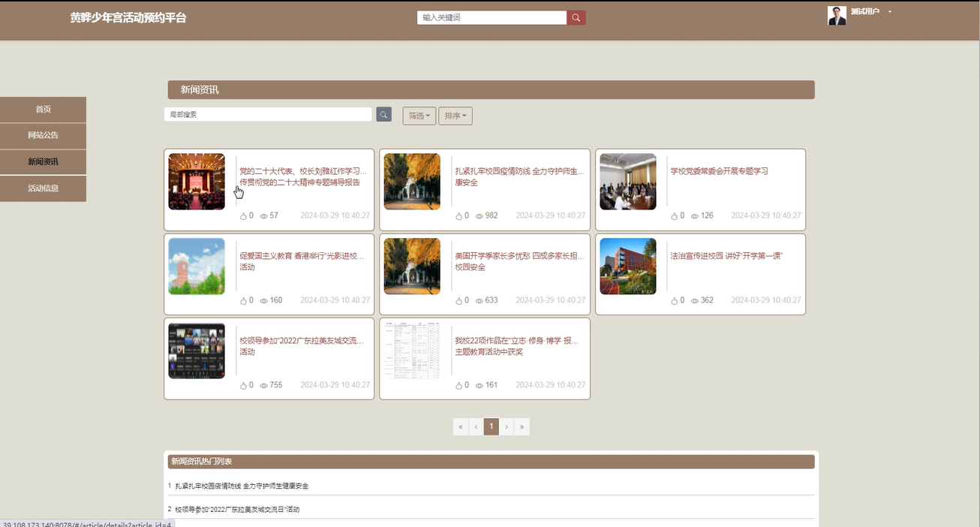Open the 筛选 filter dropdown
This screenshot has width=980, height=527.
pyautogui.click(x=419, y=116)
